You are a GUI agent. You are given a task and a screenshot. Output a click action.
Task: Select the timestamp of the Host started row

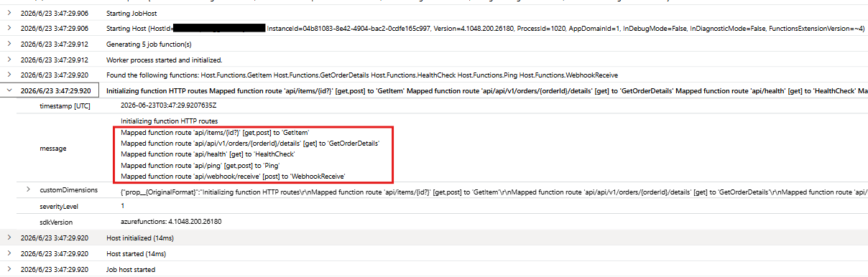(55, 253)
